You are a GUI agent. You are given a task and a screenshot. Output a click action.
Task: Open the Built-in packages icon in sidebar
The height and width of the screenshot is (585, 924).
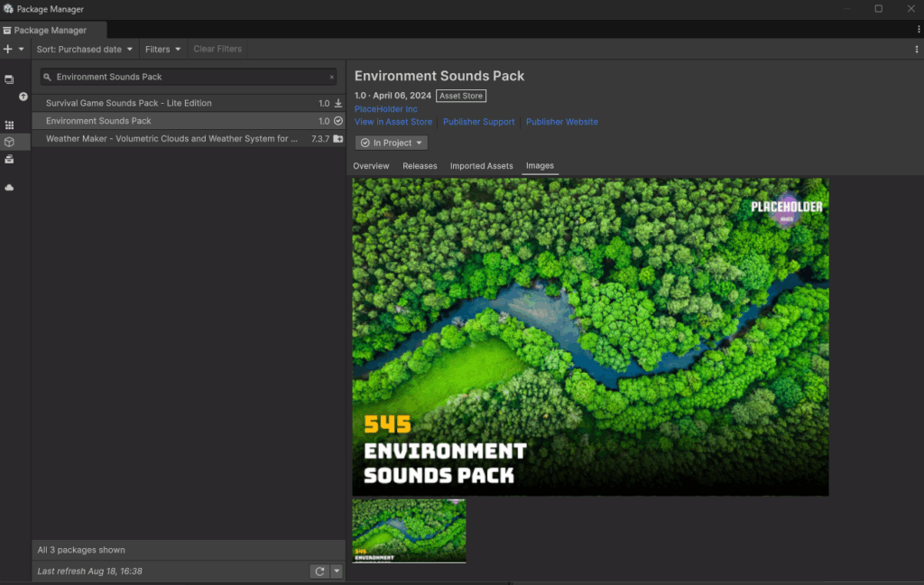tap(9, 159)
